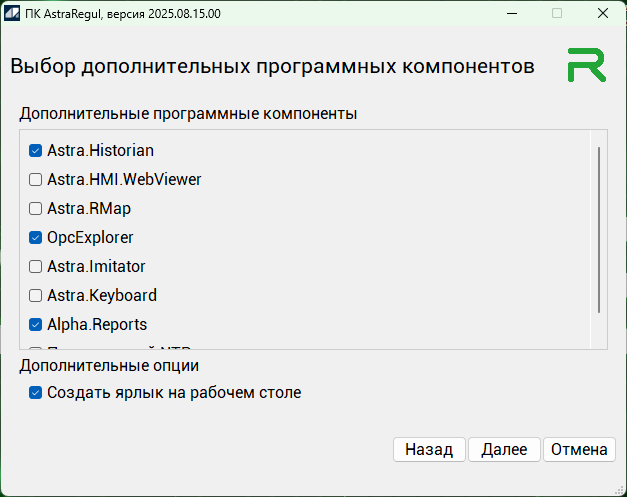Click the components list vertical scrollbar

(598, 230)
